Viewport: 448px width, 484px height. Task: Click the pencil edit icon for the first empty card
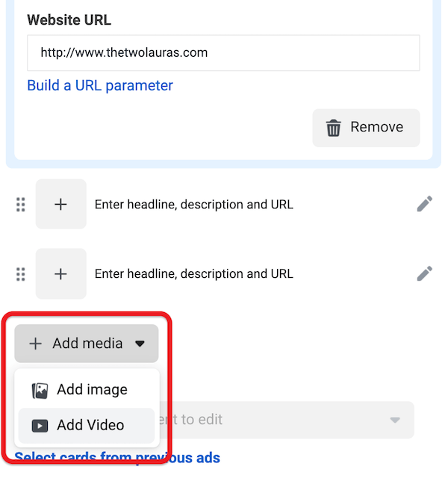pyautogui.click(x=424, y=204)
